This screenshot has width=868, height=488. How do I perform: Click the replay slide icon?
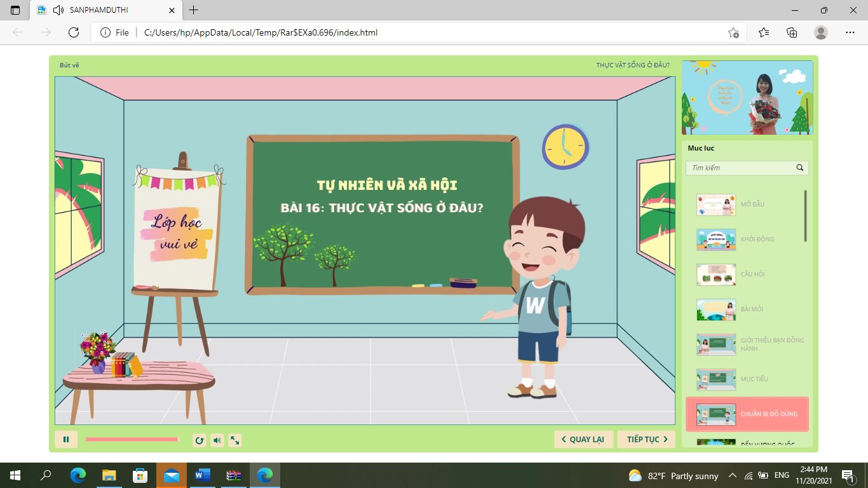[199, 440]
